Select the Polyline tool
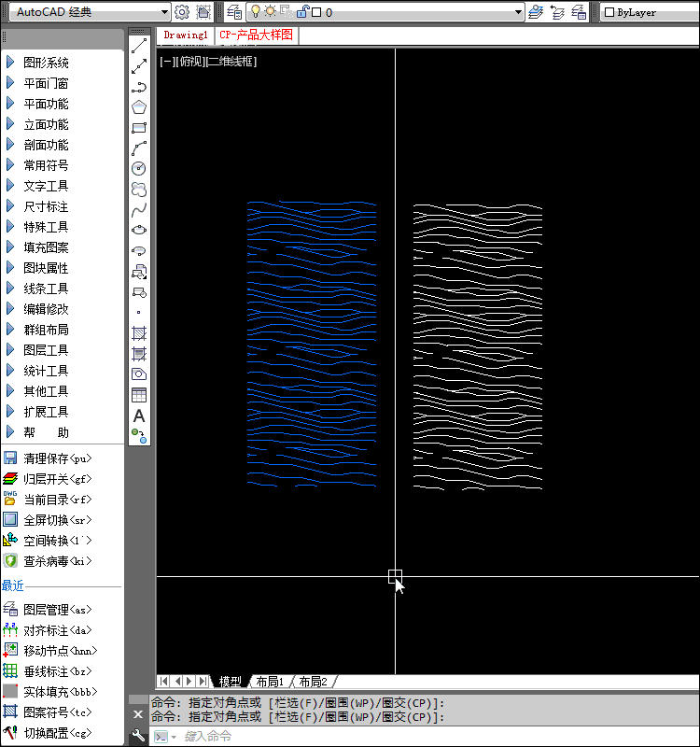This screenshot has width=700, height=747. [x=139, y=87]
